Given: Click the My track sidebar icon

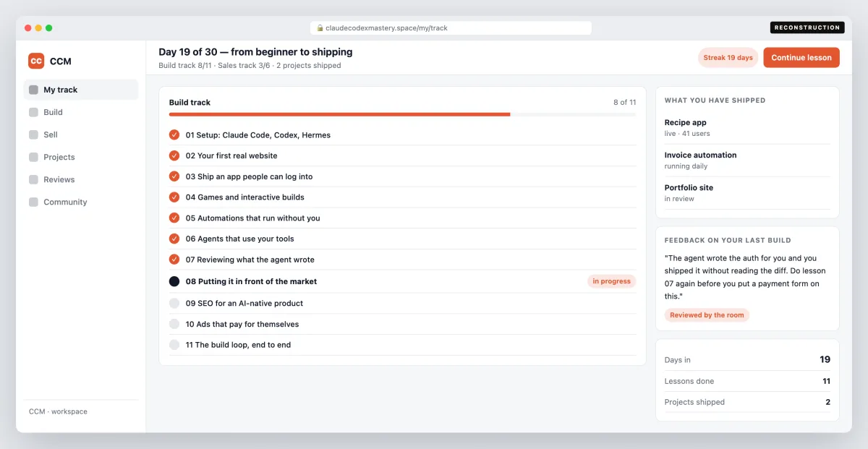Looking at the screenshot, I should pos(33,90).
